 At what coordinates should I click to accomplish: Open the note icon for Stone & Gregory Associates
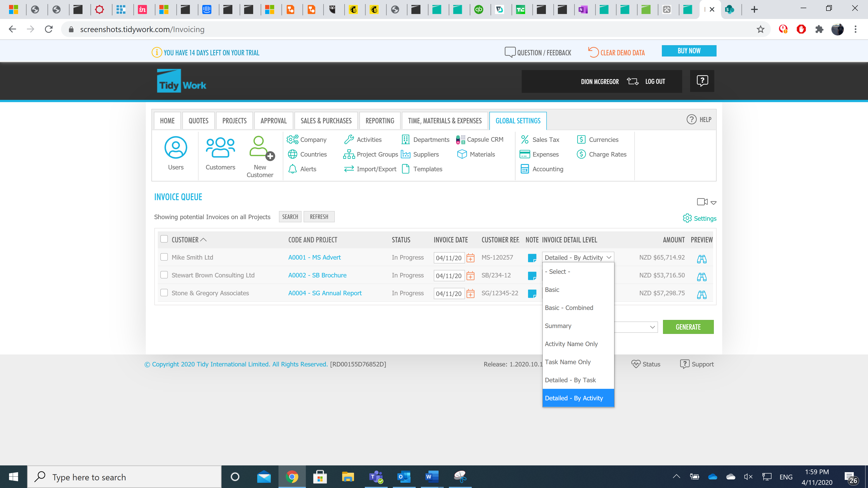(532, 294)
